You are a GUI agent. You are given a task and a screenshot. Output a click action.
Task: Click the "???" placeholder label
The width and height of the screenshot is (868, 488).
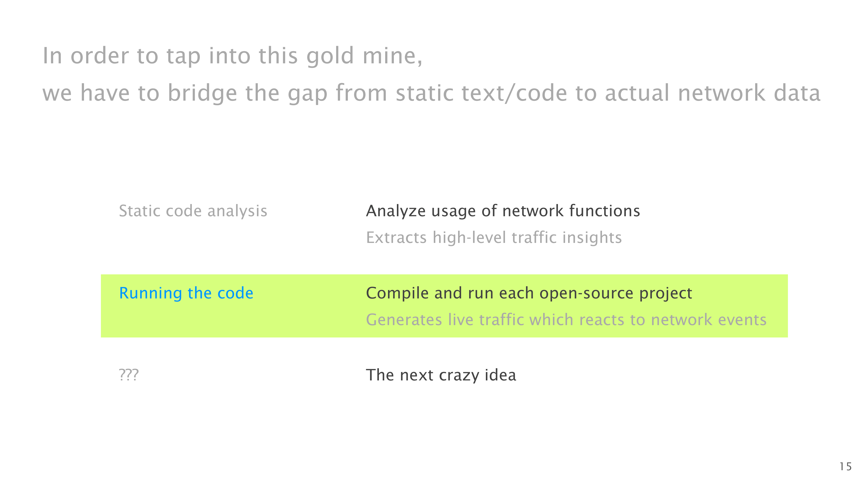point(129,375)
